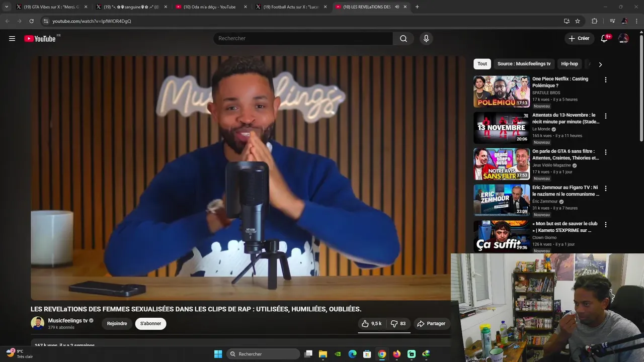Focus the YouTube Rechercher search field
The height and width of the screenshot is (362, 644).
[303, 39]
